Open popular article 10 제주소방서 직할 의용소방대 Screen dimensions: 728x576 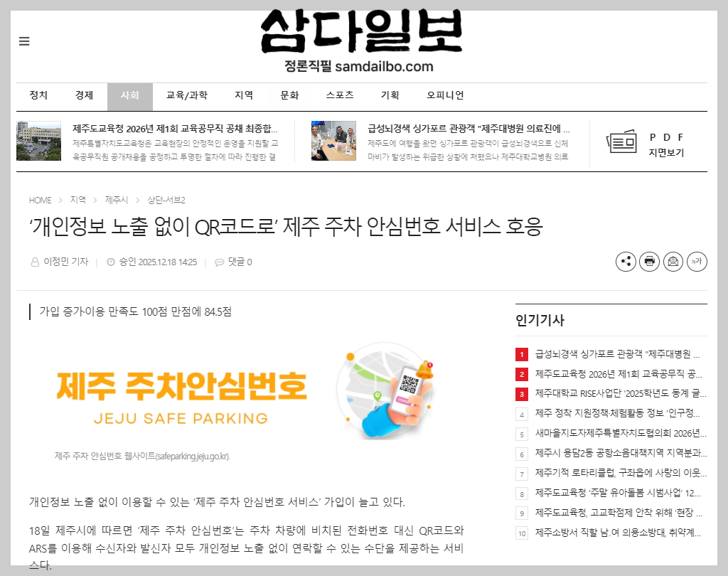click(x=618, y=533)
